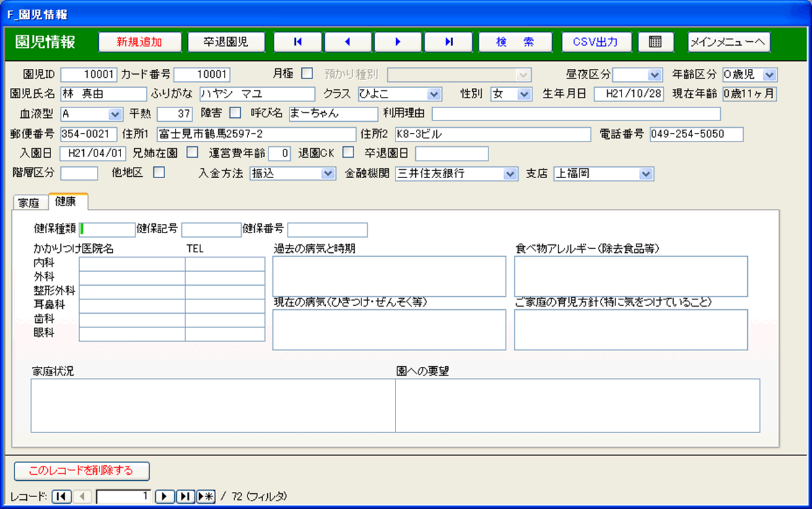This screenshot has height=509, width=812.
Task: Click the CSV出力 button
Action: pos(595,42)
